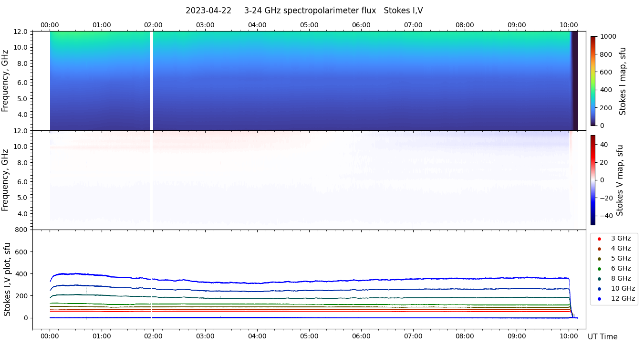
Task: Click the Stokes V map colorbar
Action: [x=593, y=180]
